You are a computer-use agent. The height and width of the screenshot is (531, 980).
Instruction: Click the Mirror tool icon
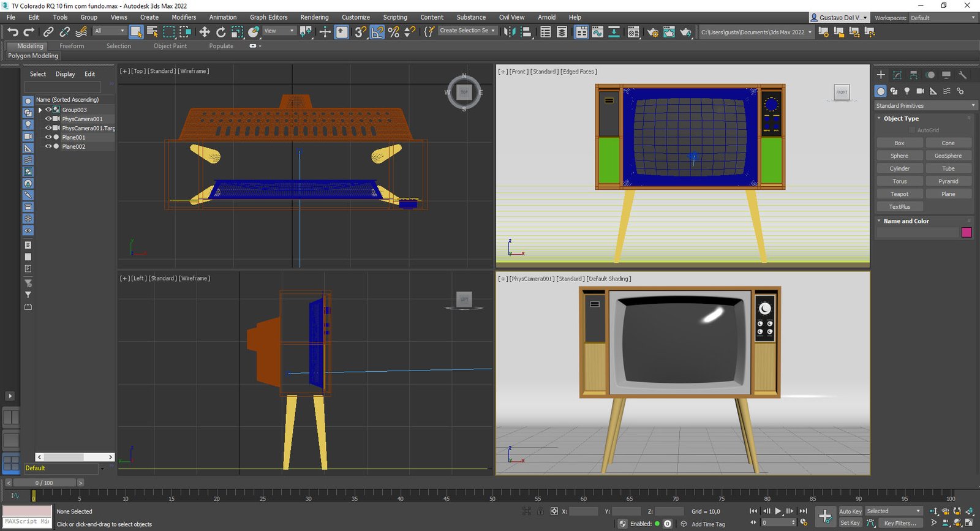click(509, 32)
